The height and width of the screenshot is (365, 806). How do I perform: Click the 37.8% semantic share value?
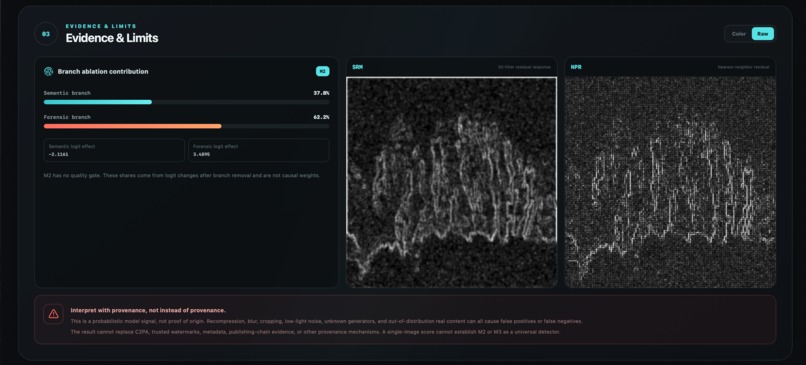[x=321, y=94]
